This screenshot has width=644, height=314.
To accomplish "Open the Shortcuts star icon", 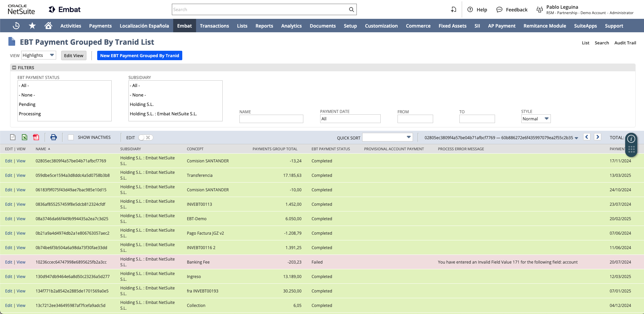I will (x=32, y=26).
